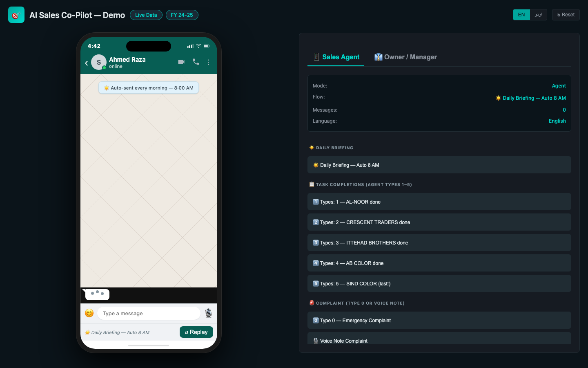Click the 4:42 clock on phone

[94, 46]
